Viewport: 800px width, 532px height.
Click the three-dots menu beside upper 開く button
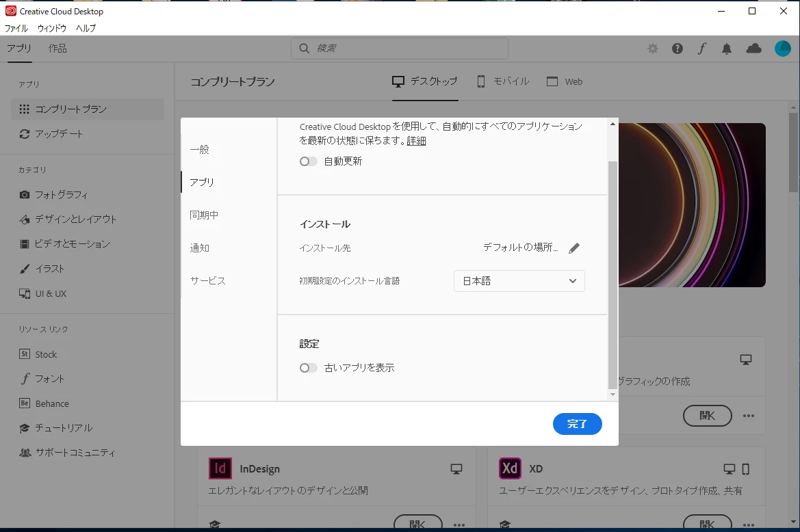749,416
